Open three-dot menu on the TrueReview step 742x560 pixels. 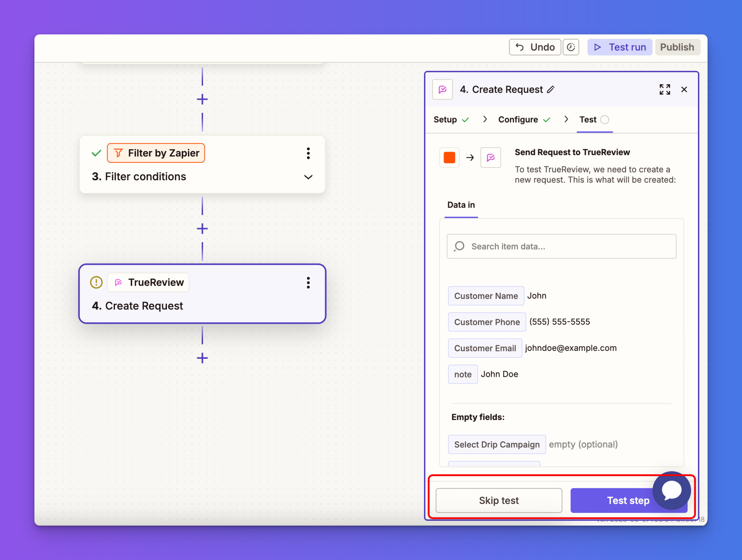tap(308, 283)
